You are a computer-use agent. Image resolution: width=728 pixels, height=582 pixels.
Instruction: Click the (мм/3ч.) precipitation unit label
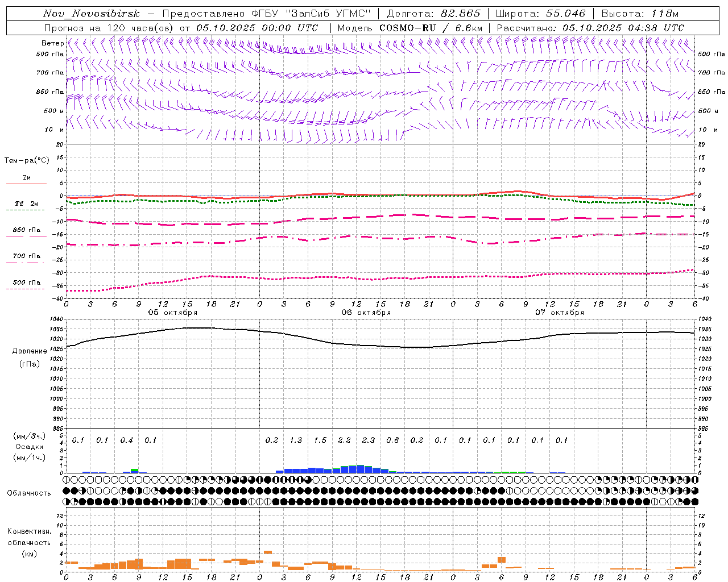point(30,436)
